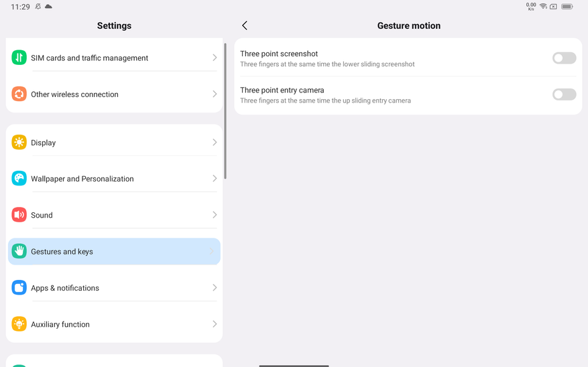This screenshot has width=588, height=367.
Task: Open Display settings via its chevron
Action: coord(215,142)
